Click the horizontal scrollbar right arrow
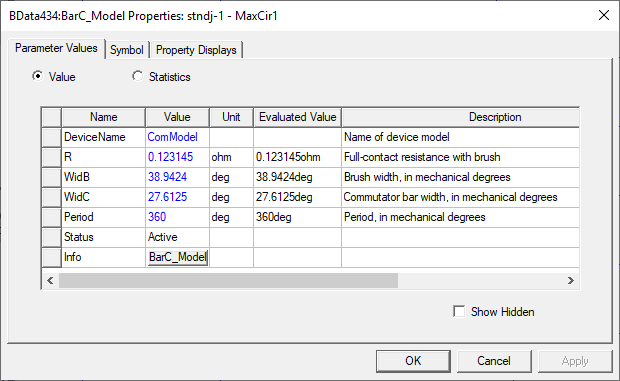This screenshot has width=620, height=381. coord(571,281)
